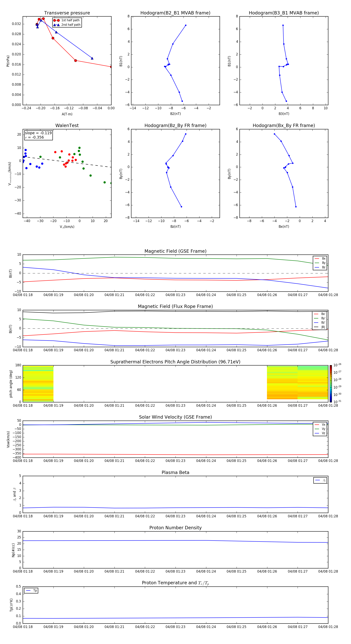Click 'Proton Temperature and Te/Tp' title
Image resolution: width=351 pixels, height=644 pixels.
175,583
